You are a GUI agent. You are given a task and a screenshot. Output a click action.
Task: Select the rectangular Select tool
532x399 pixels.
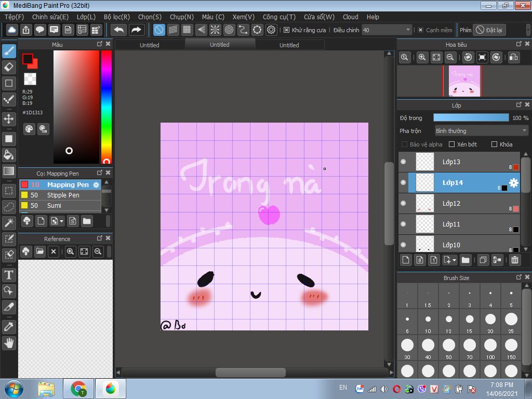tap(9, 191)
